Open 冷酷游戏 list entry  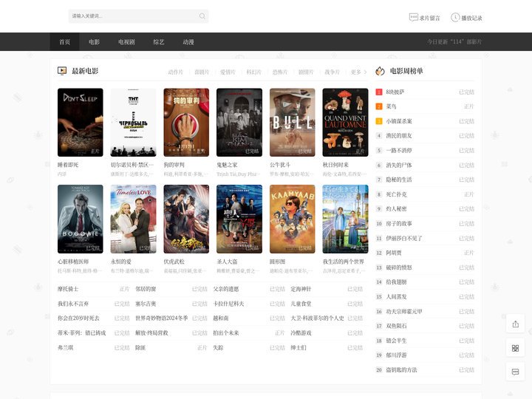[301, 332]
